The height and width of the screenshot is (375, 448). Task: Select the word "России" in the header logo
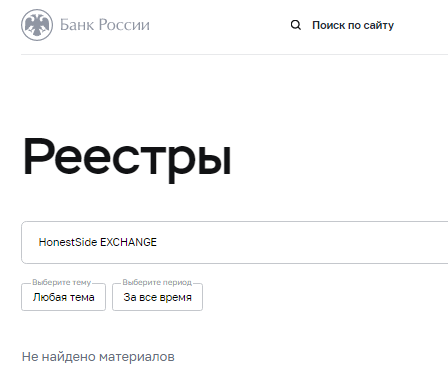click(124, 25)
